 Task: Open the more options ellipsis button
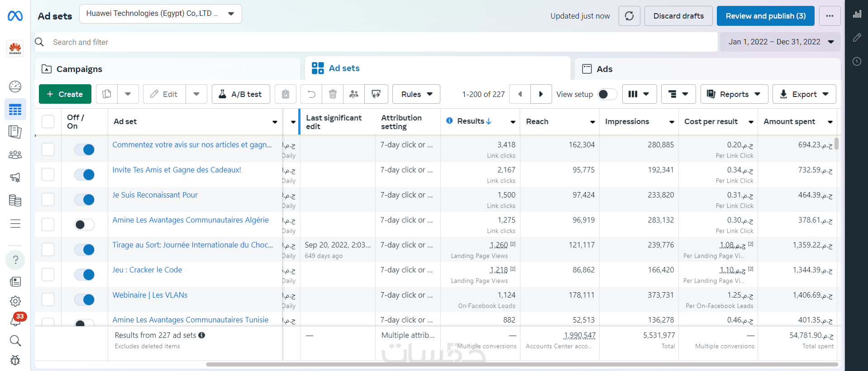coord(830,16)
